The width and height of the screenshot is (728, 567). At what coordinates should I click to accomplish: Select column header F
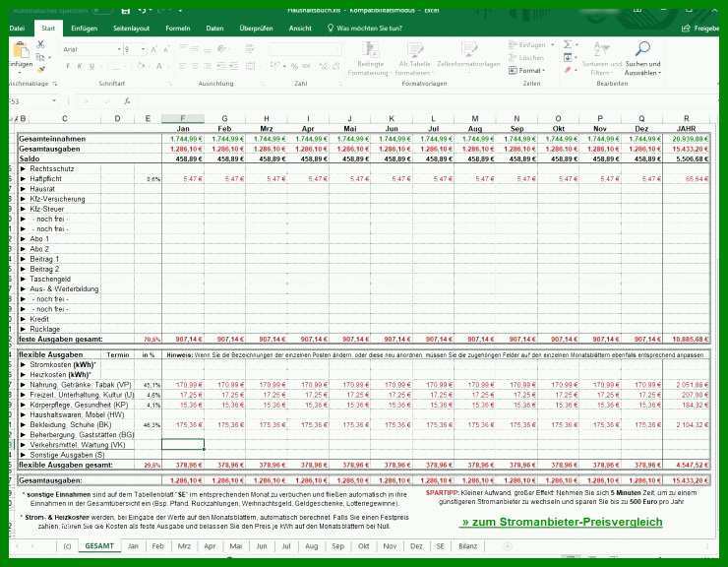tap(182, 118)
